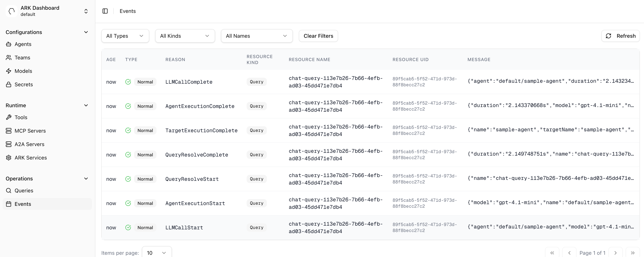Collapse the Runtime section
Image resolution: width=644 pixels, height=257 pixels.
tap(86, 105)
